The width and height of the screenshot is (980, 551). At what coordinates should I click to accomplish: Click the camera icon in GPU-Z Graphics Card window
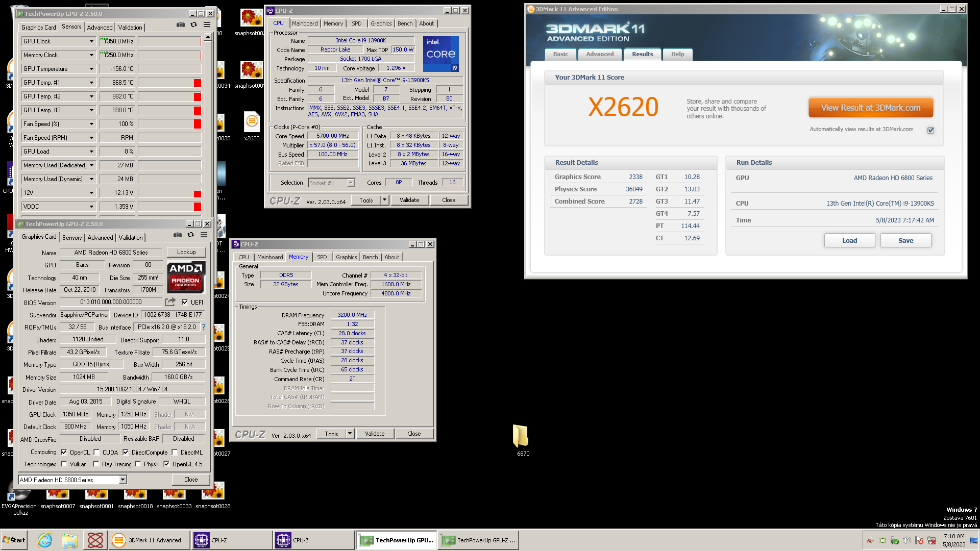coord(177,235)
